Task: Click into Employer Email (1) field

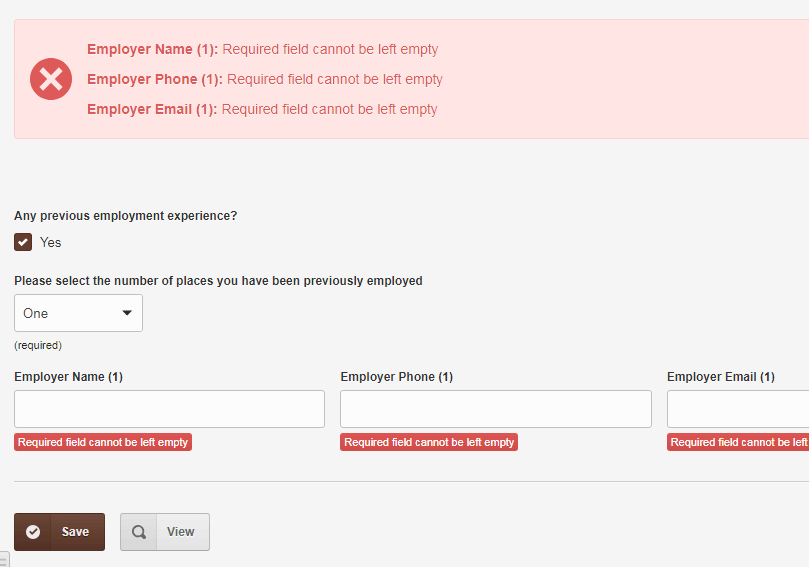Action: click(x=738, y=409)
